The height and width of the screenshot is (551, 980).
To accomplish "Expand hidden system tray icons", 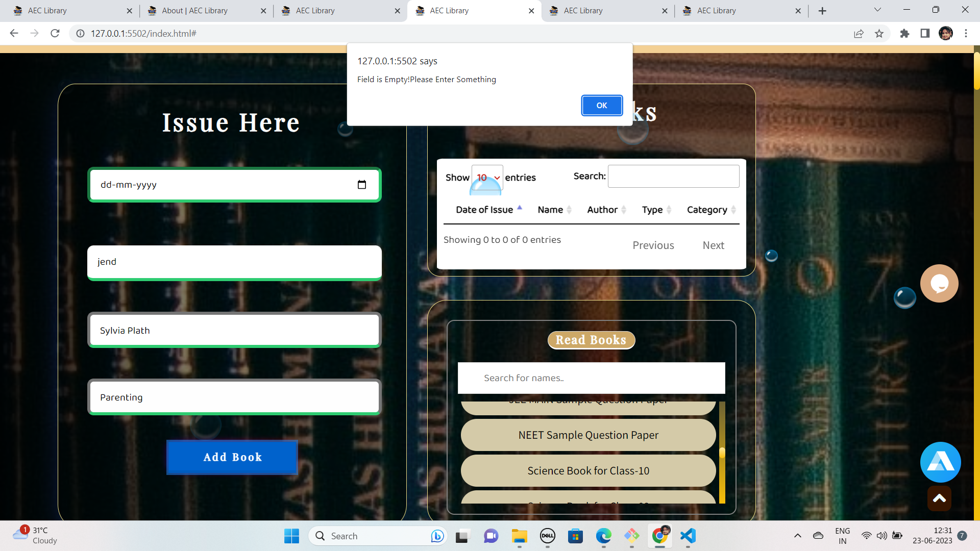I will 797,536.
